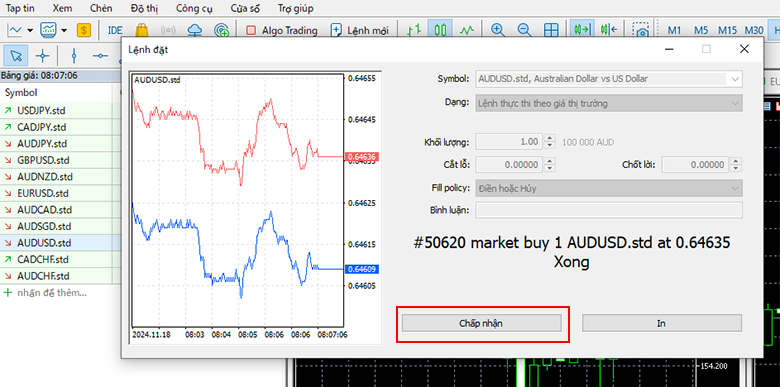Click the tile windows grid icon
Viewport: 780px width, 387px height.
coord(551,30)
